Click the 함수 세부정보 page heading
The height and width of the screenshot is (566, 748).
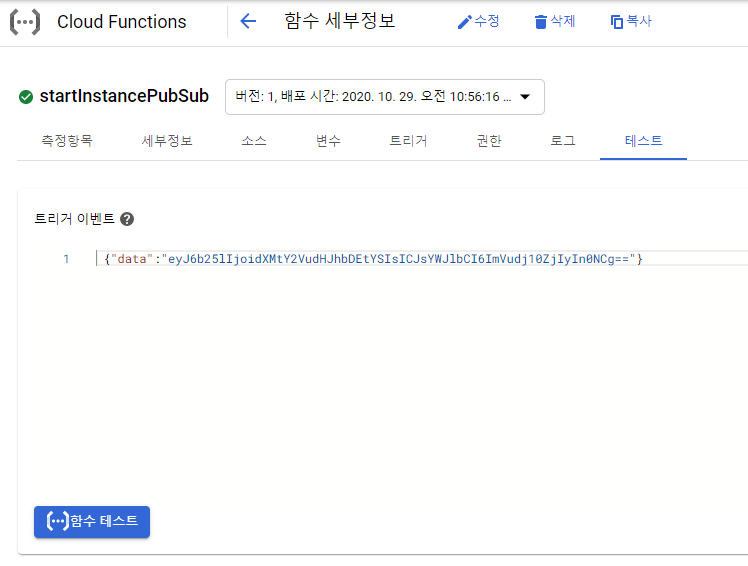(340, 21)
